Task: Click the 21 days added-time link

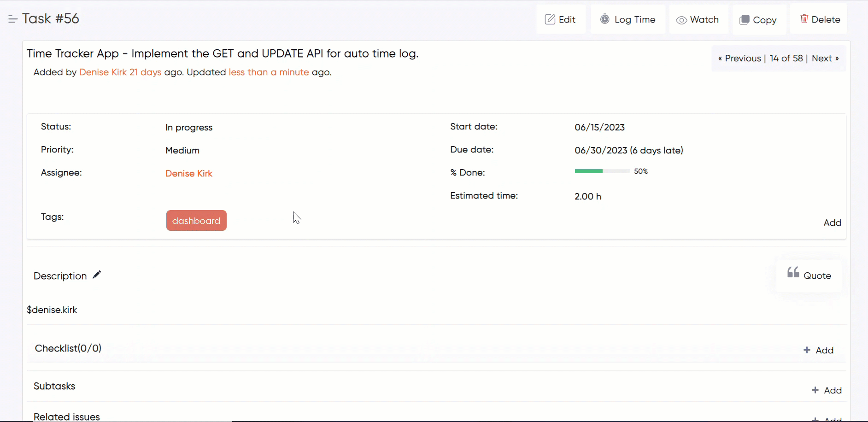Action: point(145,72)
